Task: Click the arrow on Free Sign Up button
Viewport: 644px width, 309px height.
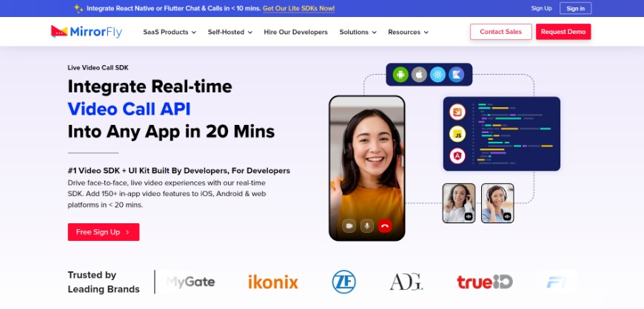Action: pos(127,232)
